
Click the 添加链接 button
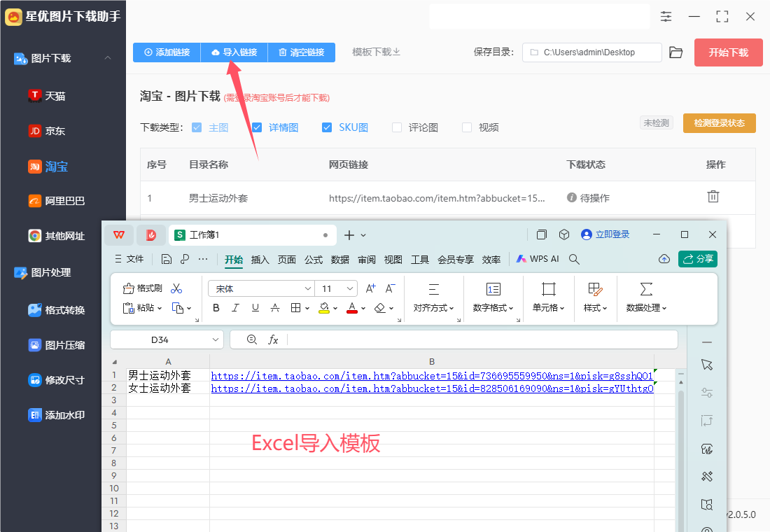point(167,52)
